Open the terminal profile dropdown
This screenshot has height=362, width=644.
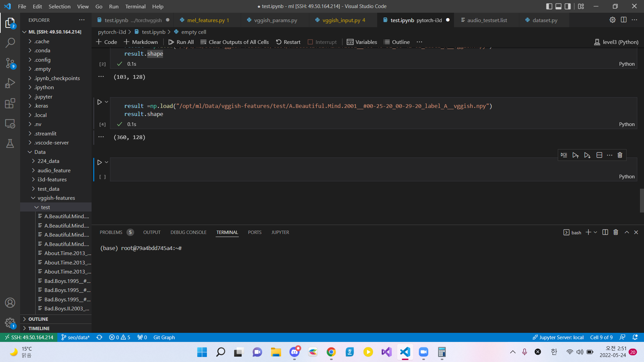click(x=596, y=232)
